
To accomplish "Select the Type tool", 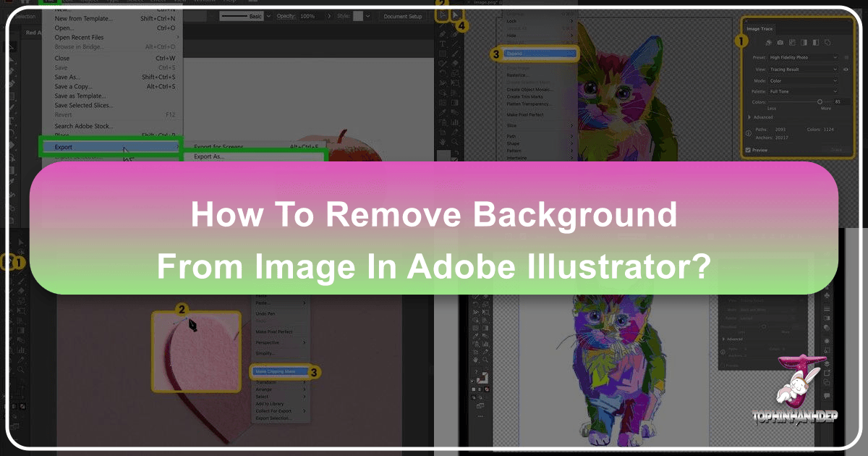I will click(442, 44).
